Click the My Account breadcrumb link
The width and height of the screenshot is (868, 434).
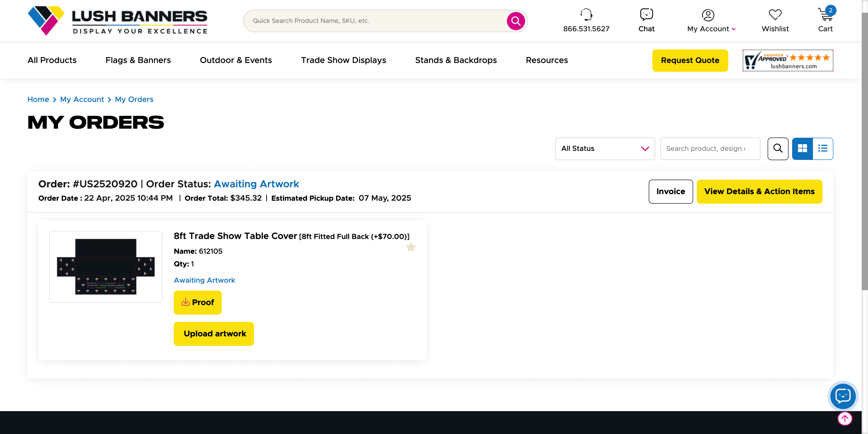click(x=82, y=99)
